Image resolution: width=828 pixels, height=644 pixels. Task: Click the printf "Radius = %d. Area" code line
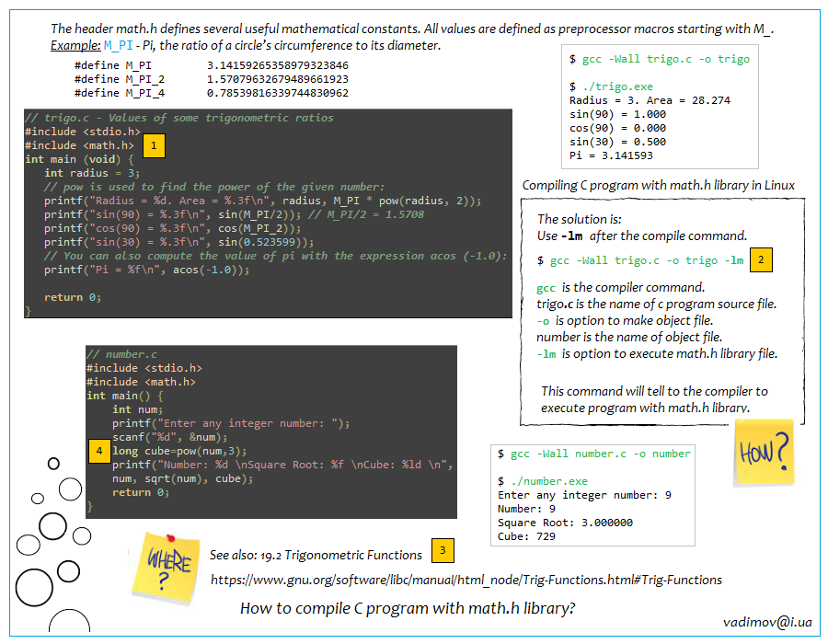click(262, 200)
